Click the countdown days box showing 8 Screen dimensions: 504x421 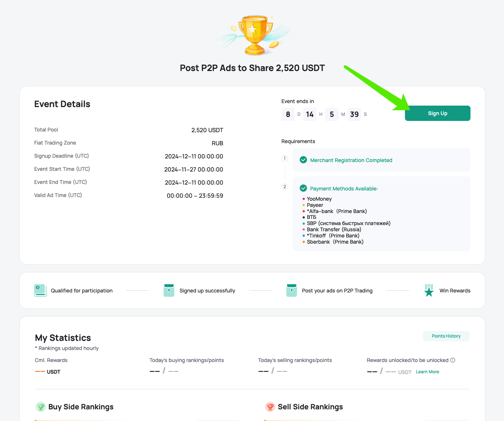[288, 114]
